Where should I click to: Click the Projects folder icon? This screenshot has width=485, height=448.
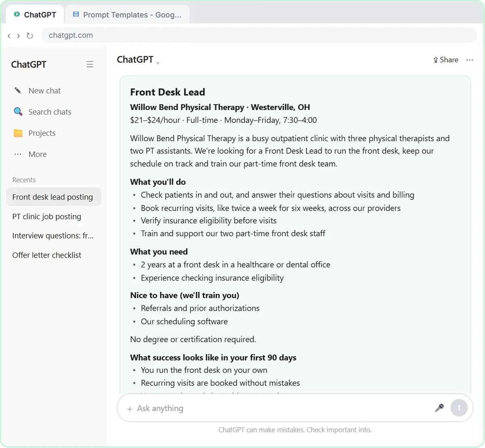(18, 133)
